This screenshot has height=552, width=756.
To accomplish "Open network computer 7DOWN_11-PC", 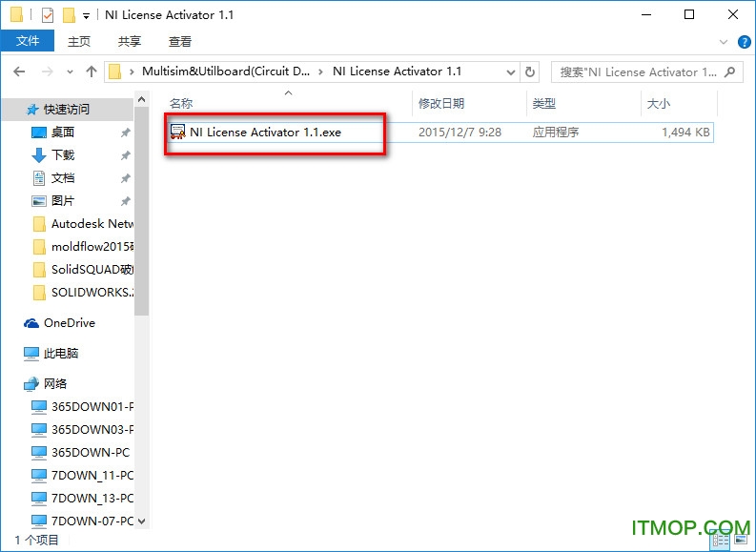I will [92, 475].
